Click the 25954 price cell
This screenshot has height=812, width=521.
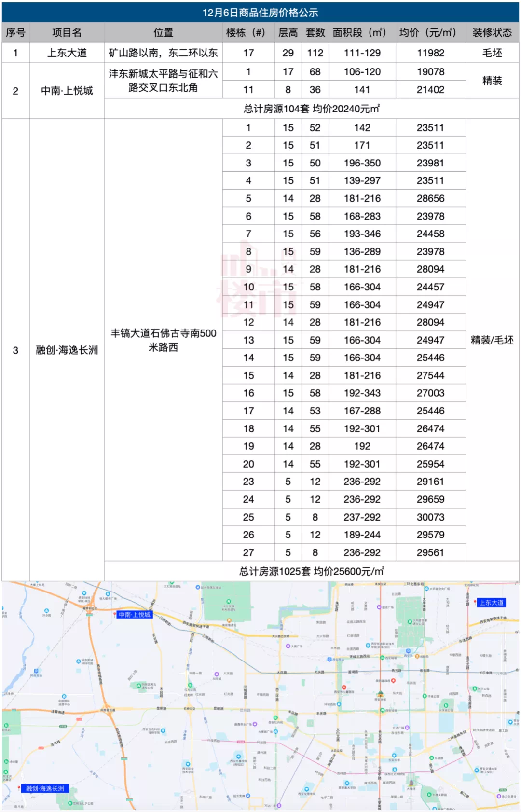pyautogui.click(x=430, y=464)
